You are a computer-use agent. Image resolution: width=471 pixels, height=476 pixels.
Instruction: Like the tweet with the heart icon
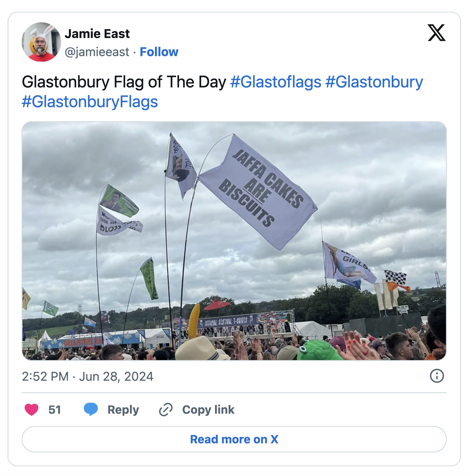point(32,409)
